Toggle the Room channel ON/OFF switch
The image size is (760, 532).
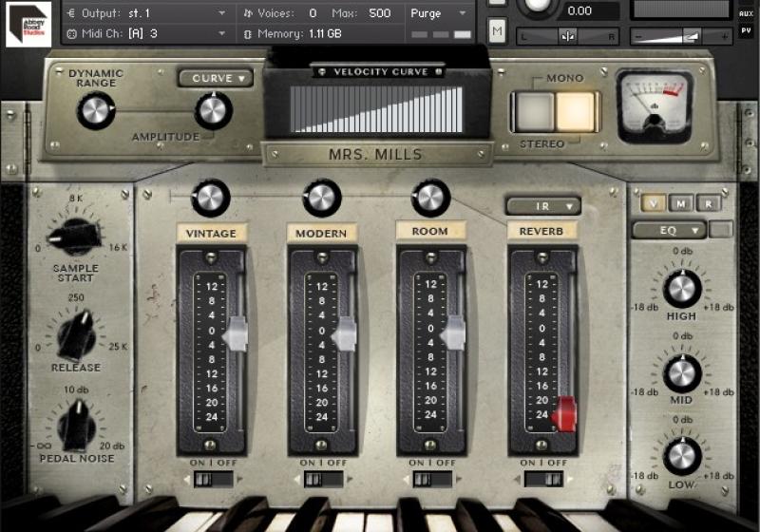click(432, 480)
